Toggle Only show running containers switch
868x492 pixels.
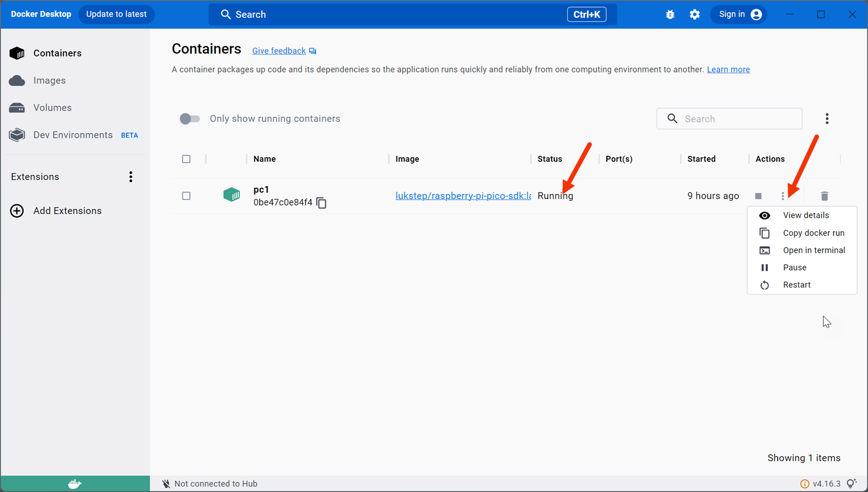click(x=190, y=119)
